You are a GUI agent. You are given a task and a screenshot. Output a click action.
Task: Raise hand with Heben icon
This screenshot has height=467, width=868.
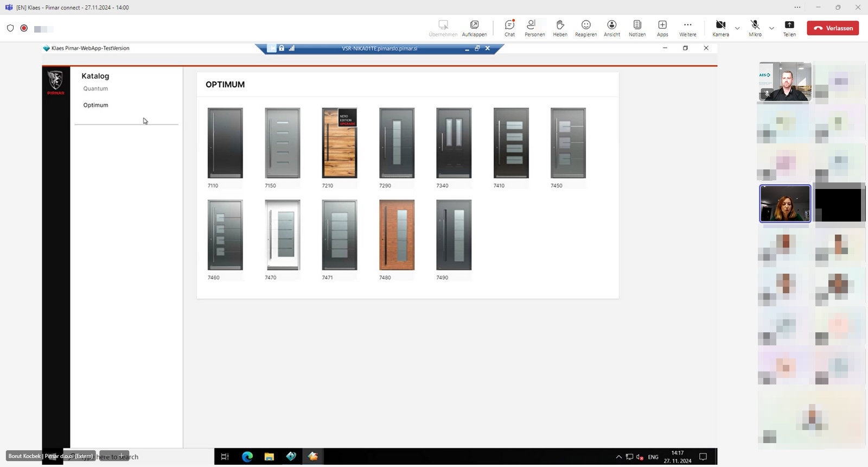pyautogui.click(x=560, y=28)
